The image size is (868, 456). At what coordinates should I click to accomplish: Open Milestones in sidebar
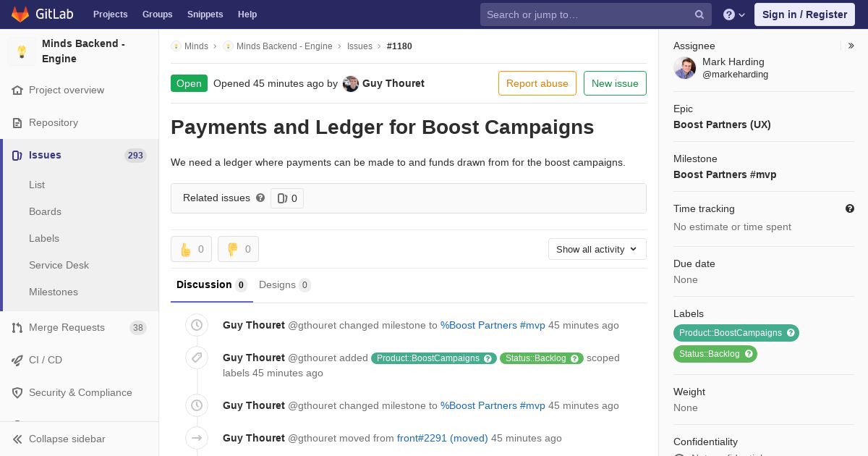pyautogui.click(x=54, y=292)
